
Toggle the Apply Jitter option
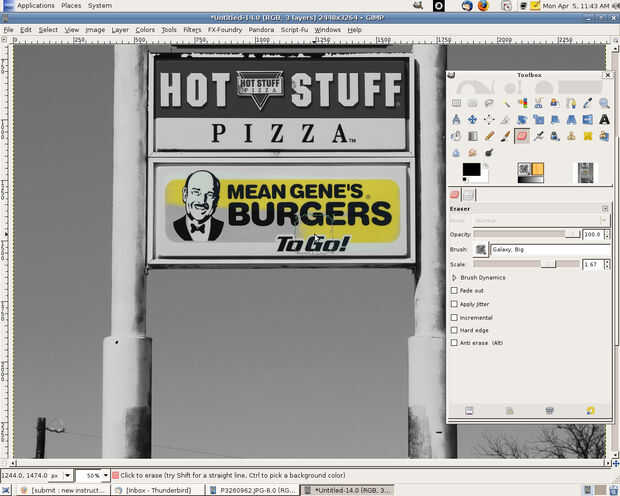pyautogui.click(x=456, y=304)
